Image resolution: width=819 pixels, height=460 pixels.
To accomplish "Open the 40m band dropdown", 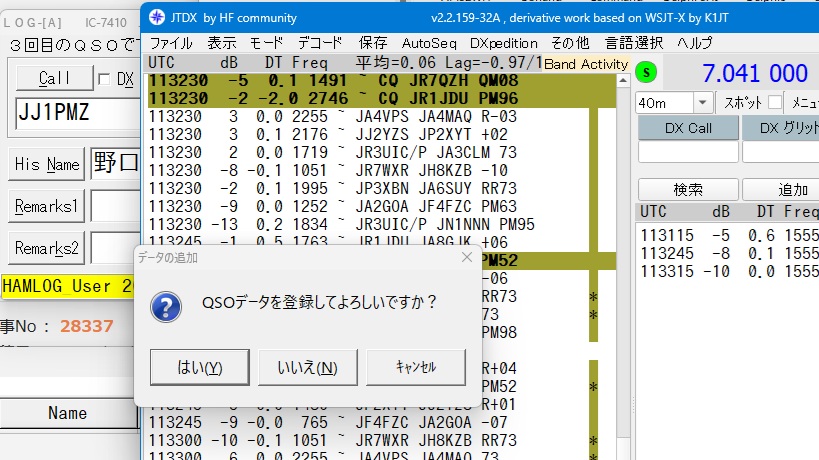I will pyautogui.click(x=703, y=102).
